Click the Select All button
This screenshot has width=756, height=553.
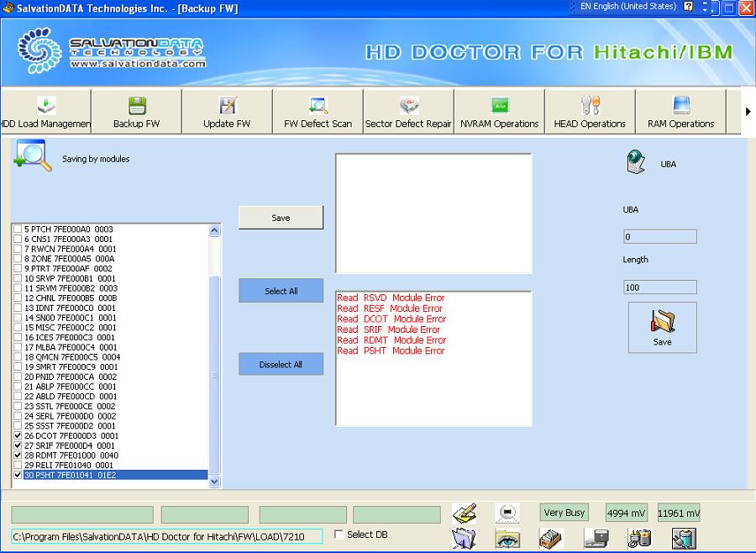[281, 291]
